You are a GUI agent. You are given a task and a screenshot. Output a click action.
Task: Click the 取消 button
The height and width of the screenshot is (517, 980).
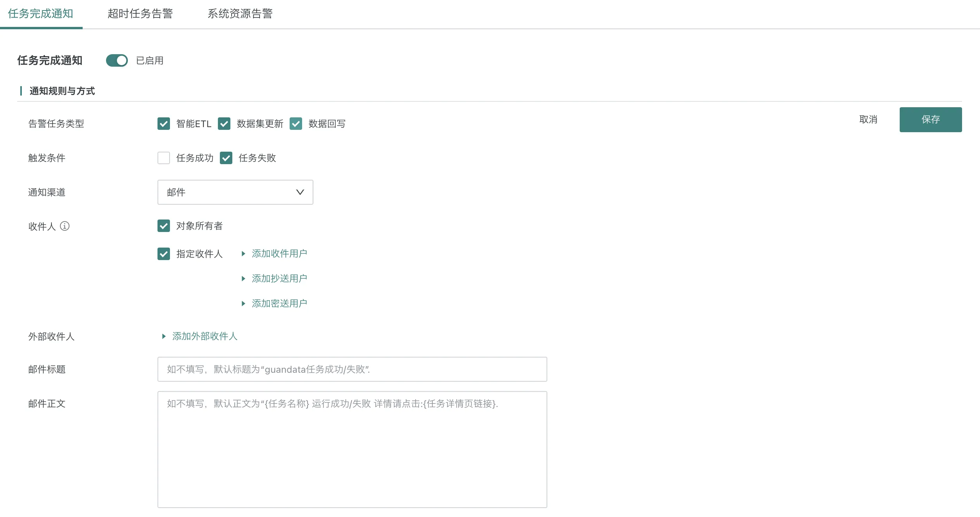[x=868, y=120]
